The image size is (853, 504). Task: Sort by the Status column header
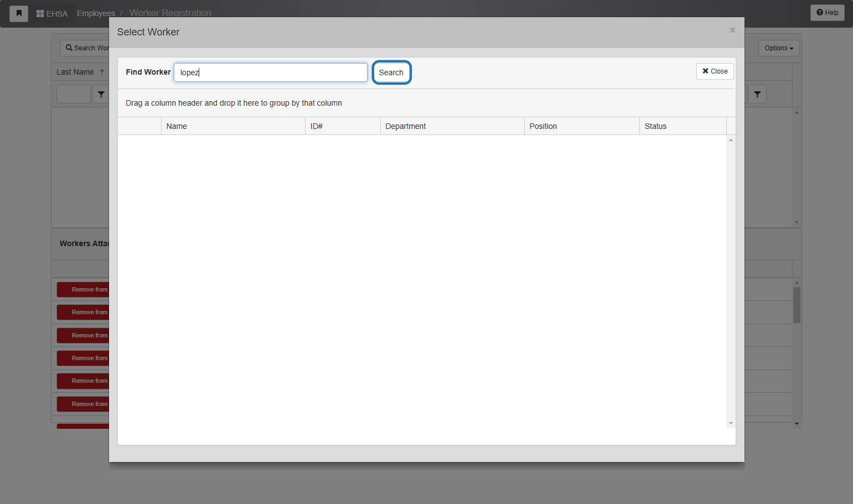tap(683, 126)
